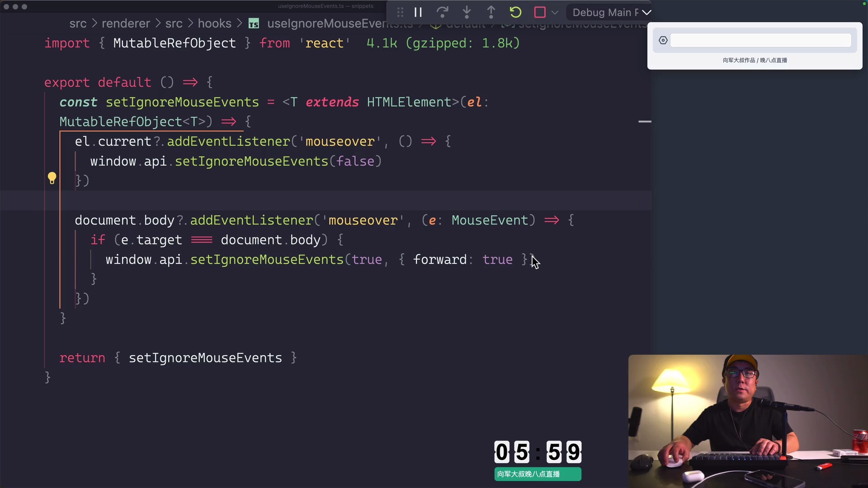Click the TypeScript file icon in breadcrumb
Image resolution: width=868 pixels, height=488 pixels.
254,23
